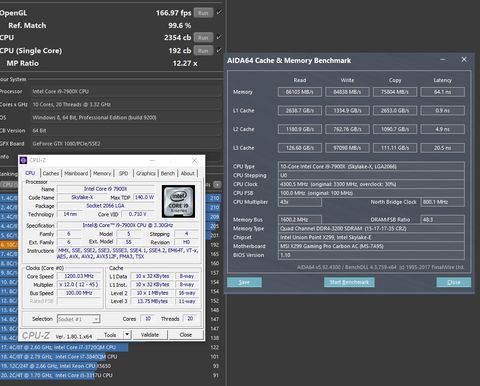Close the AIDA64 window with the X

tap(464, 59)
